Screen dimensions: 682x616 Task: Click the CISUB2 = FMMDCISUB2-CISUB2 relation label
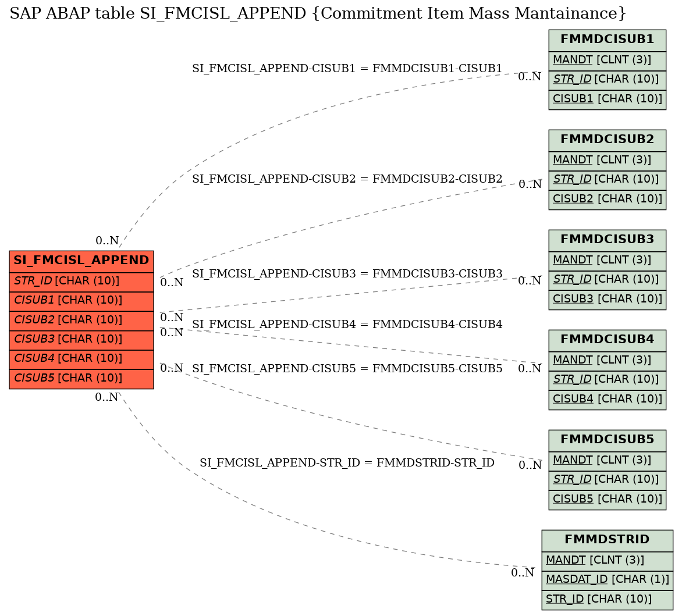coord(347,179)
